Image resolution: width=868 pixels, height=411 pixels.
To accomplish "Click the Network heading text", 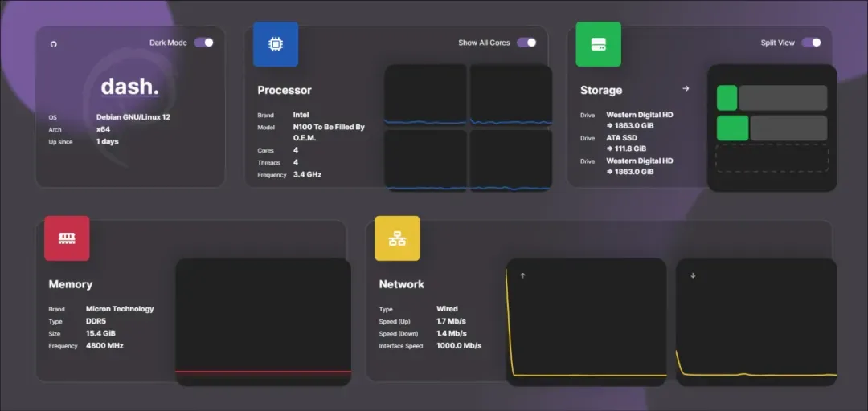I will pos(402,284).
